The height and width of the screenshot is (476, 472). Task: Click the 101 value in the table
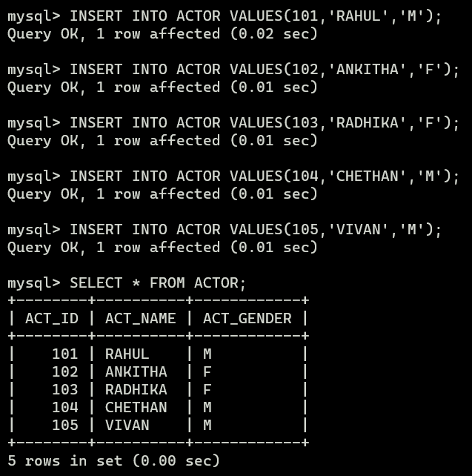65,354
